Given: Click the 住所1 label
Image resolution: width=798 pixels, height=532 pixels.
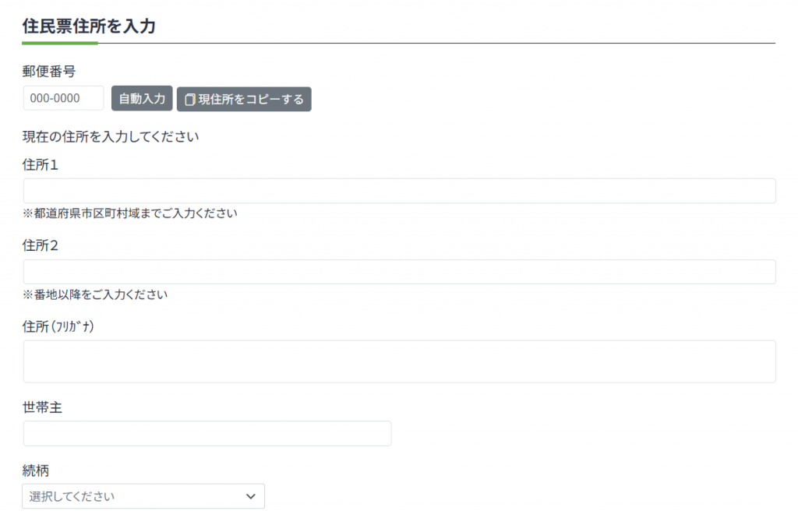Looking at the screenshot, I should 41,164.
